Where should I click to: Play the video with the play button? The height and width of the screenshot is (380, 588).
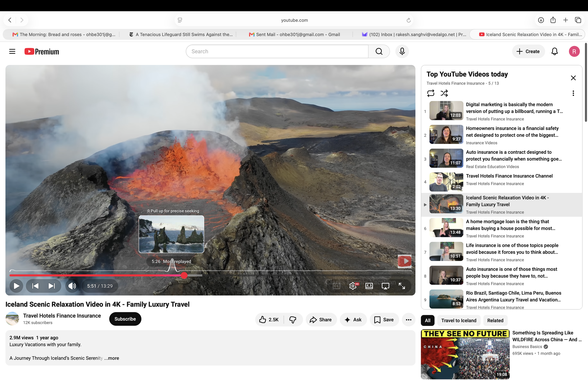pos(16,286)
